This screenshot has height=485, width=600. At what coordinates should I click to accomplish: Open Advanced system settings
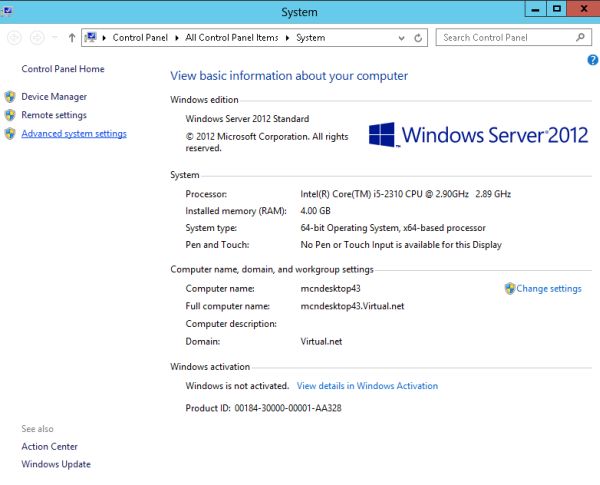point(74,134)
